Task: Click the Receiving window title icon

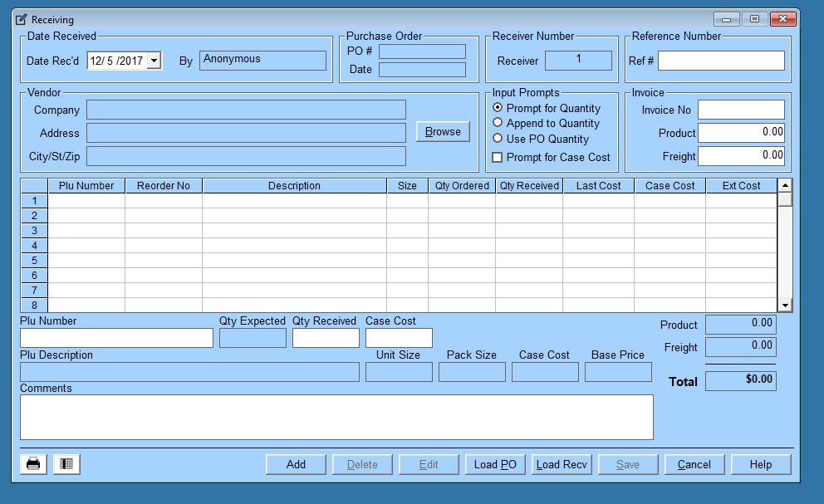Action: [x=21, y=19]
